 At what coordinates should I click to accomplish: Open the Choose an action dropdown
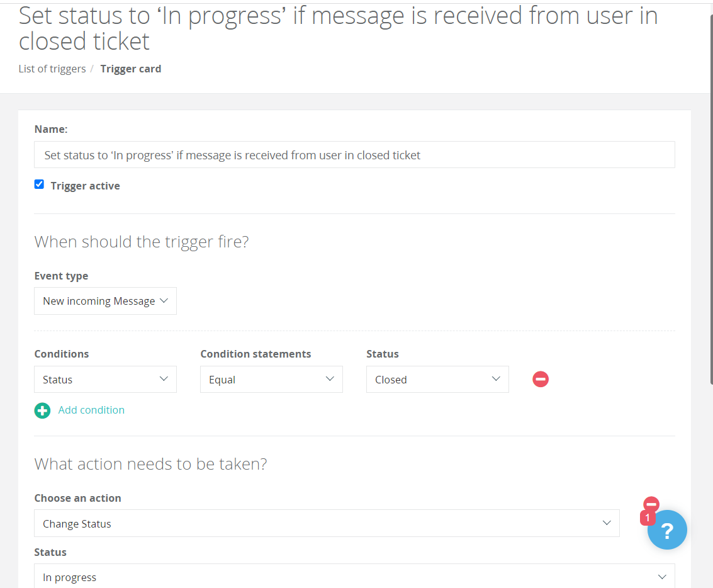[327, 523]
